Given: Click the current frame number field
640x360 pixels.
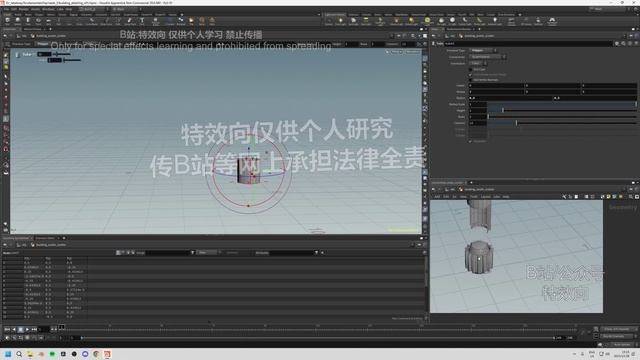Looking at the screenshot, I should click(44, 329).
